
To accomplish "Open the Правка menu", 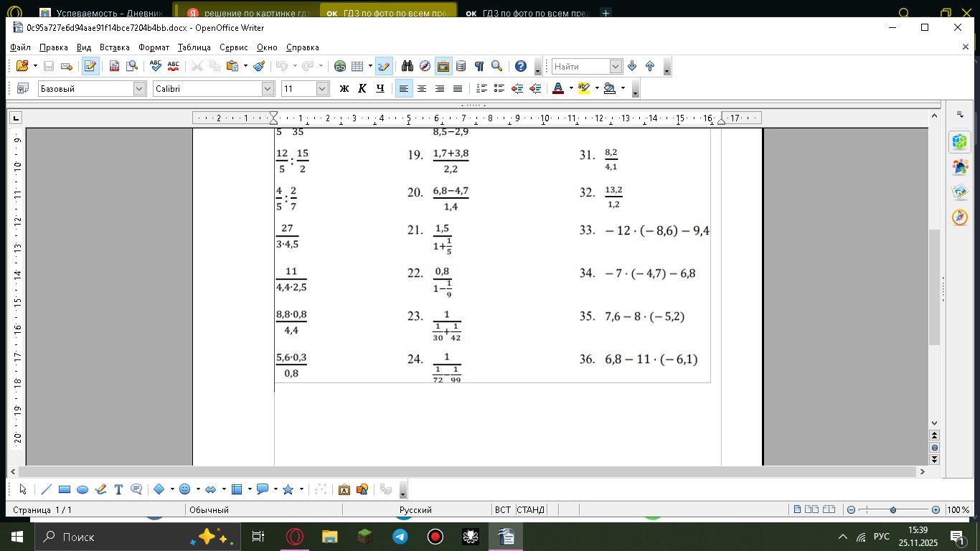I will point(54,47).
